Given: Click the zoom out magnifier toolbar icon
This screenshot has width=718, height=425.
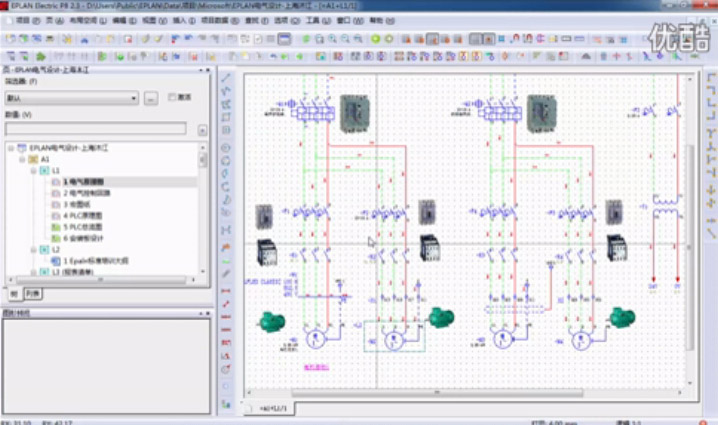Looking at the screenshot, I should point(345,39).
